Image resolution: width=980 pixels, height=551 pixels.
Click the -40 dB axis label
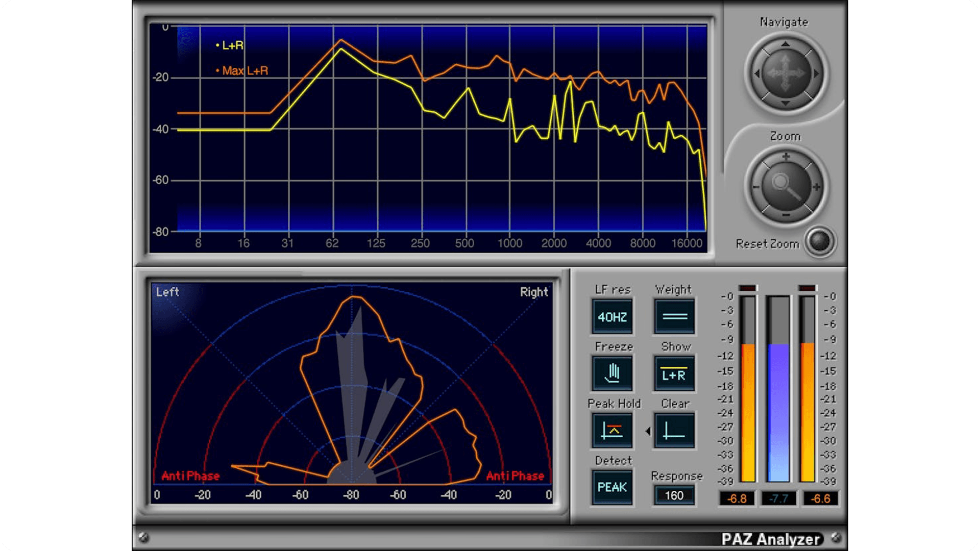(x=161, y=129)
